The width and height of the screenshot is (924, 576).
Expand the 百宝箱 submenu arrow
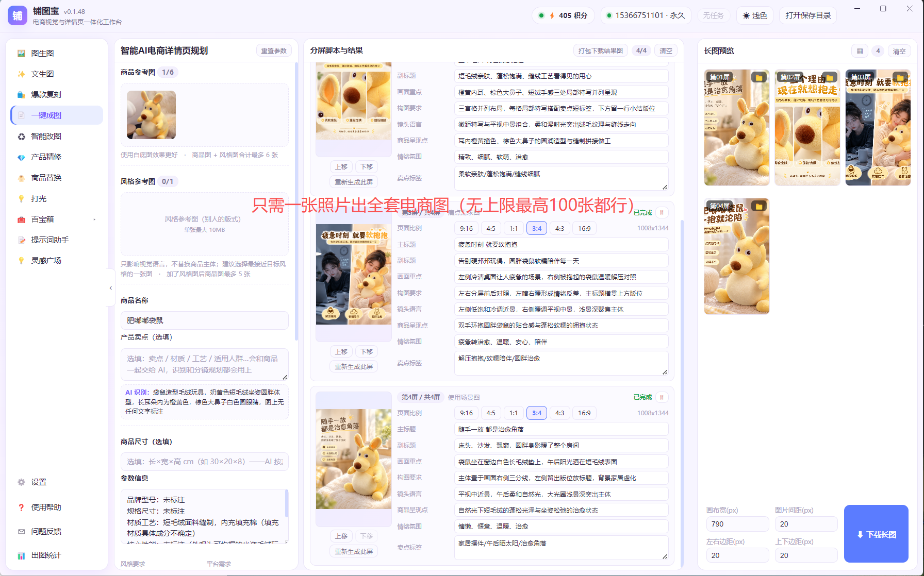point(94,219)
